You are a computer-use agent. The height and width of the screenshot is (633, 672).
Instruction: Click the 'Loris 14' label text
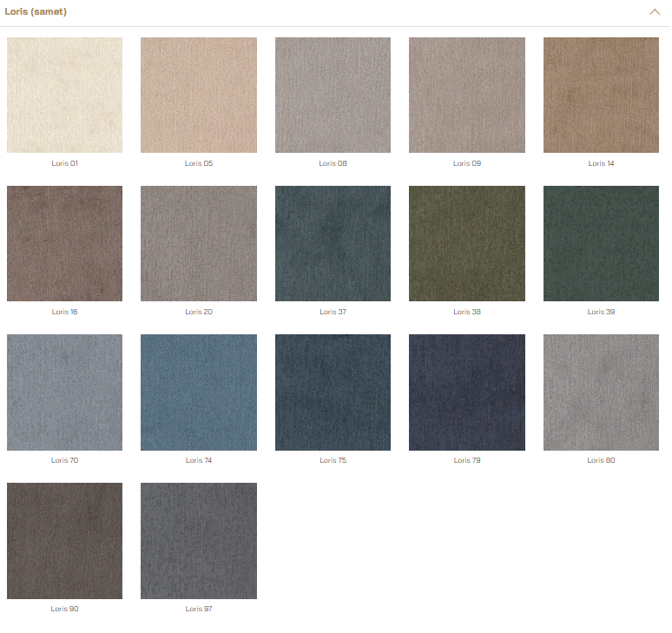tap(602, 163)
